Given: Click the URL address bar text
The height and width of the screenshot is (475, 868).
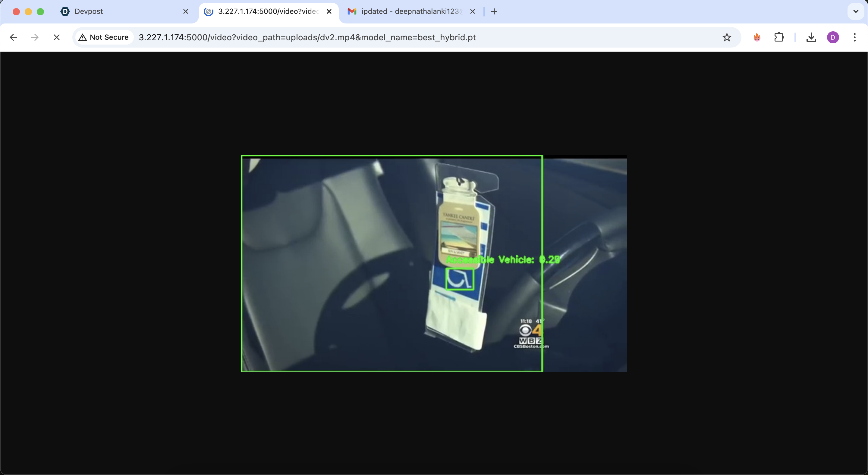Looking at the screenshot, I should pos(307,37).
